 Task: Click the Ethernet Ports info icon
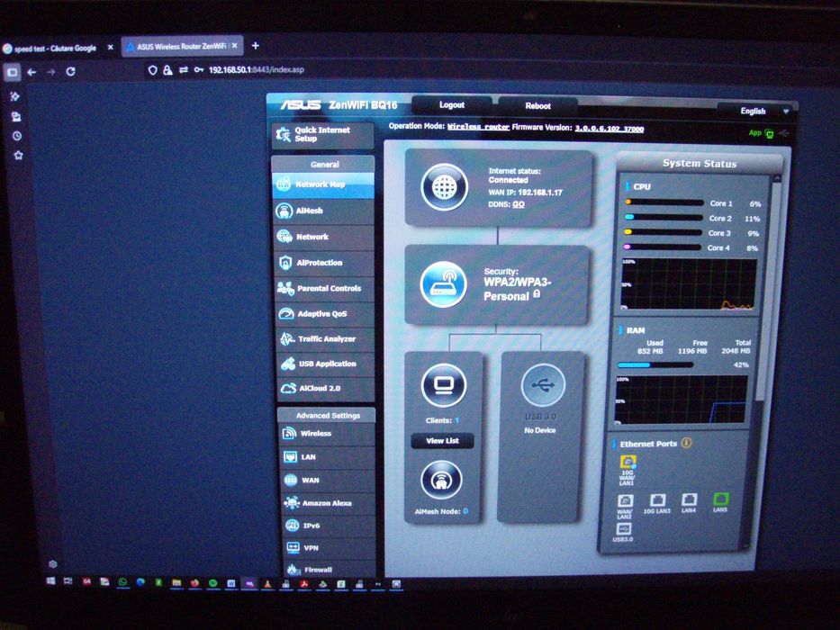(x=686, y=443)
